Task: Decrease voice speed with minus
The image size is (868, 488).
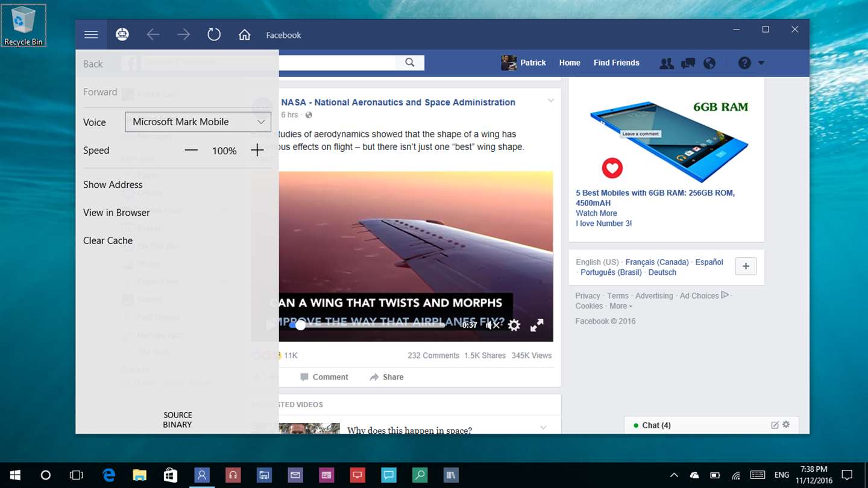Action: click(x=191, y=150)
